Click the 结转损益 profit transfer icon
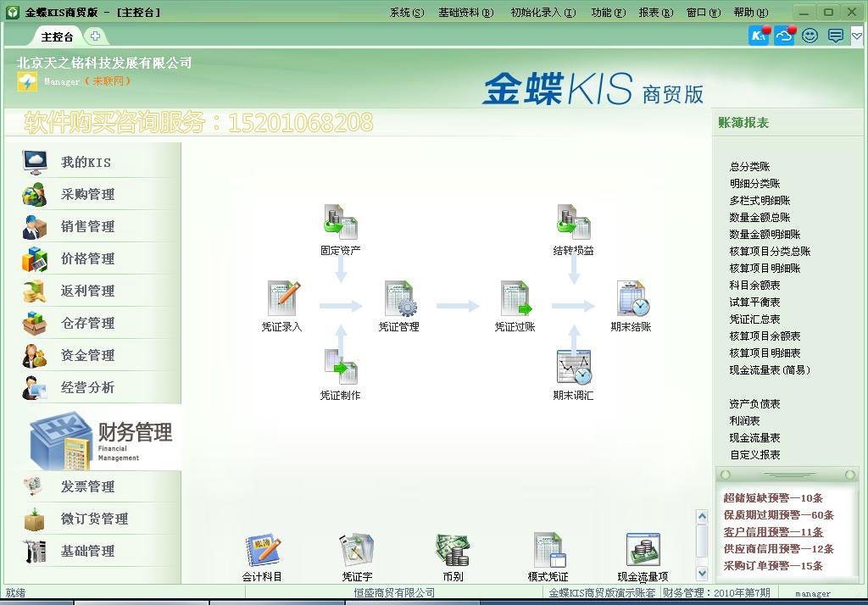This screenshot has width=868, height=605. click(573, 220)
